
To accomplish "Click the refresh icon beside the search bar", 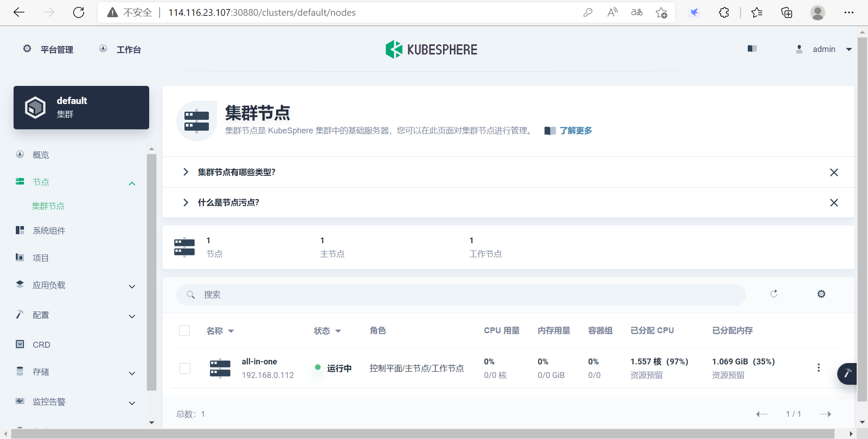I will (774, 294).
